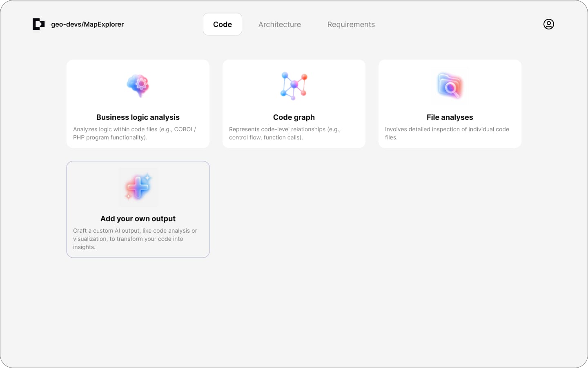
Task: Open the user profile account icon
Action: pos(548,24)
